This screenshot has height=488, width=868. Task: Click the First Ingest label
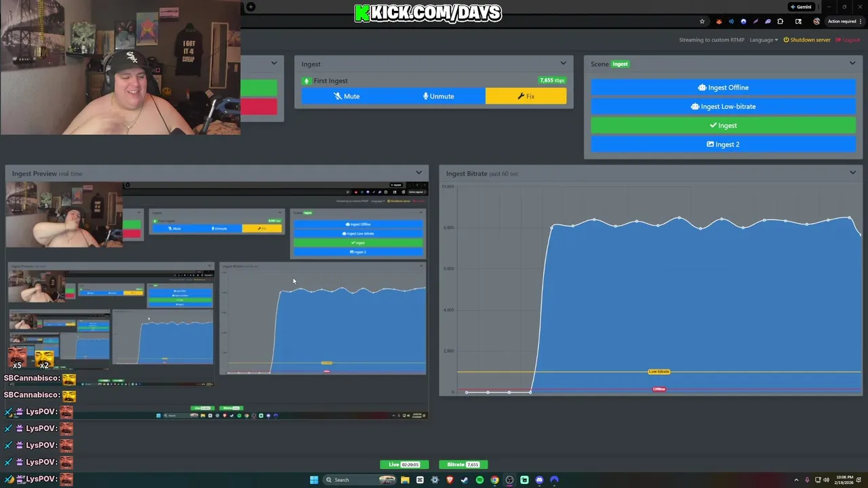click(330, 81)
